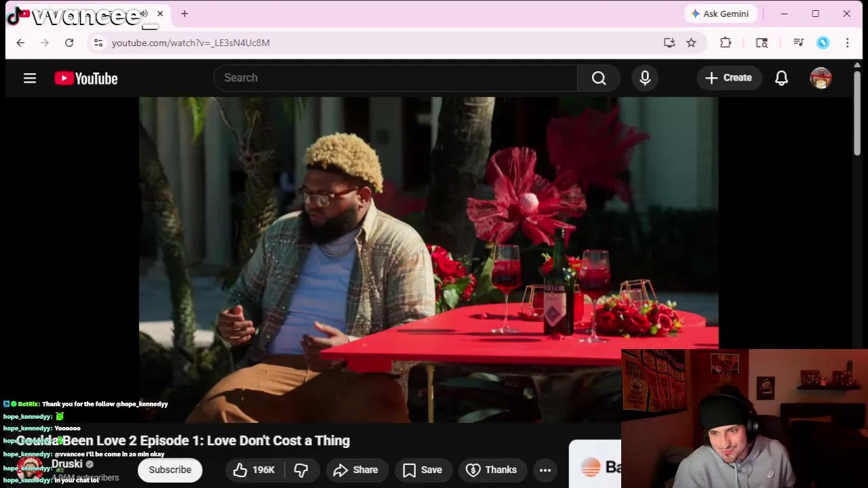
Task: Open the Chrome extensions puzzle icon
Action: point(726,43)
